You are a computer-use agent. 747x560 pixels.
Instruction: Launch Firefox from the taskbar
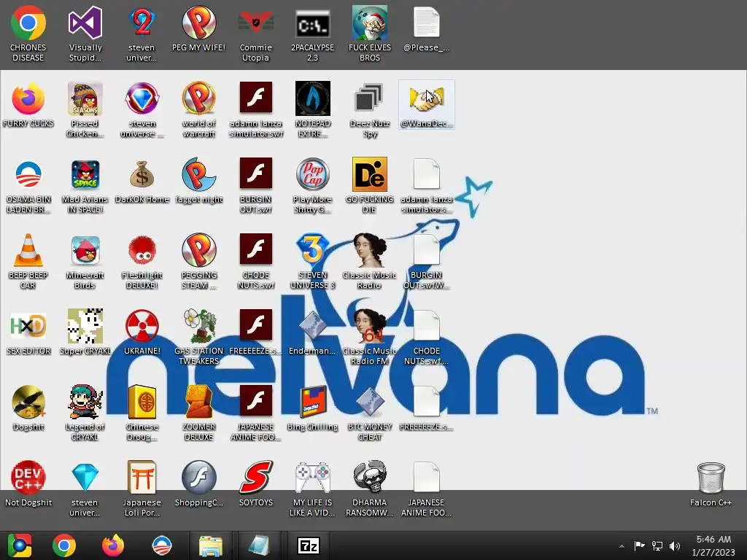[x=113, y=545]
